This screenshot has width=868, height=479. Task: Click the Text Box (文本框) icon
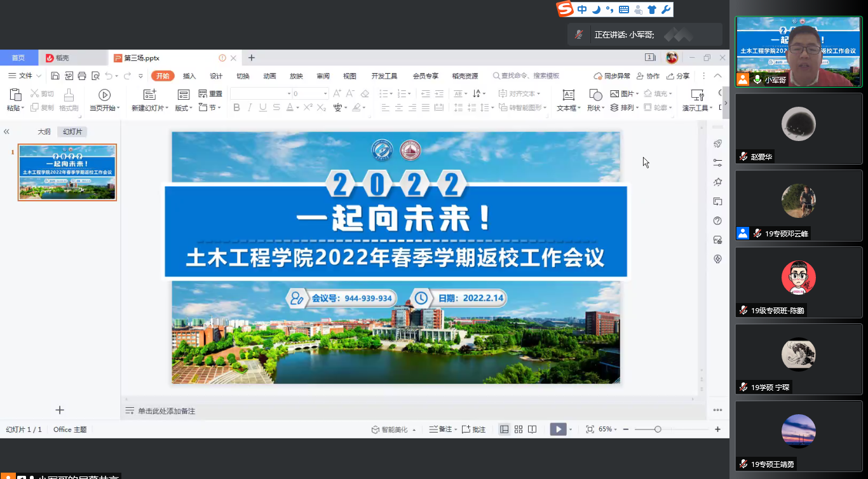coord(569,95)
